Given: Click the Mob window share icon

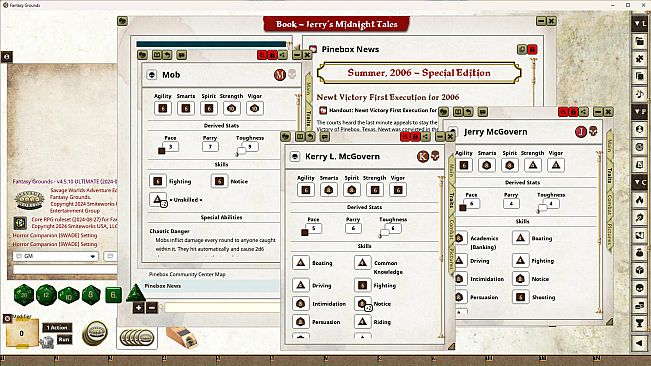Looking at the screenshot, I should click(282, 55).
